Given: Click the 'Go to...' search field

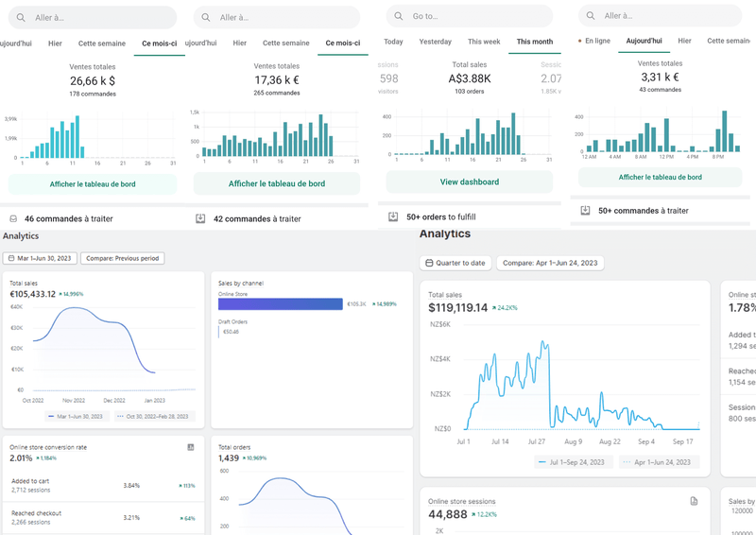Looking at the screenshot, I should (472, 16).
